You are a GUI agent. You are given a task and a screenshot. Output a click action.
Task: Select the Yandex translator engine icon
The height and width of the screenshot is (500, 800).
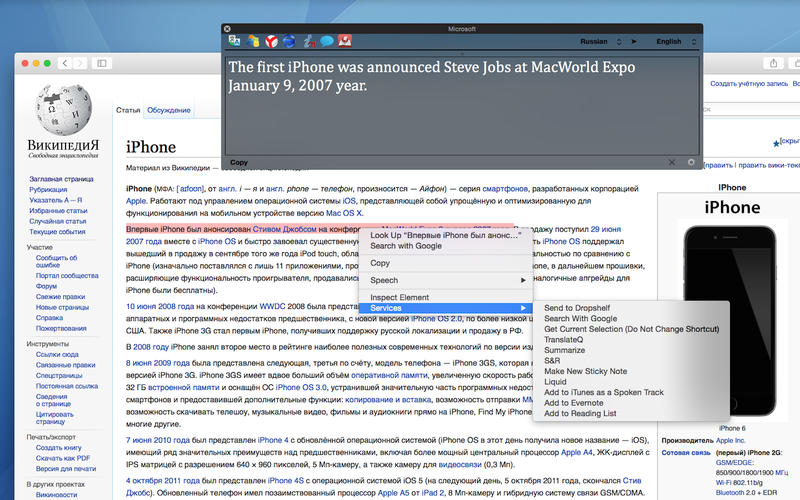[x=271, y=41]
